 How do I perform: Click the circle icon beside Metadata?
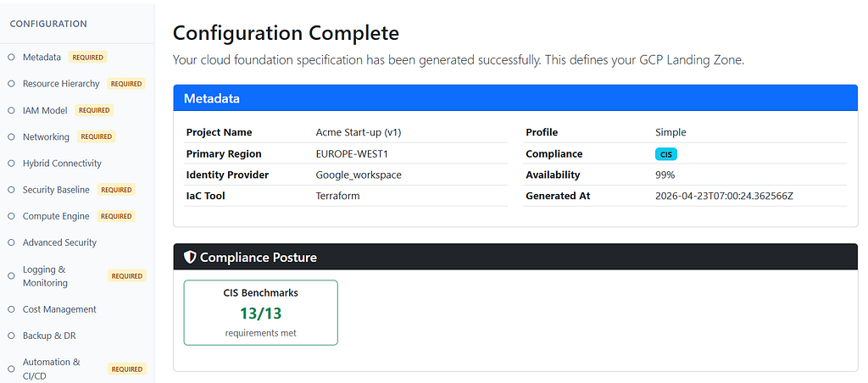click(x=11, y=57)
